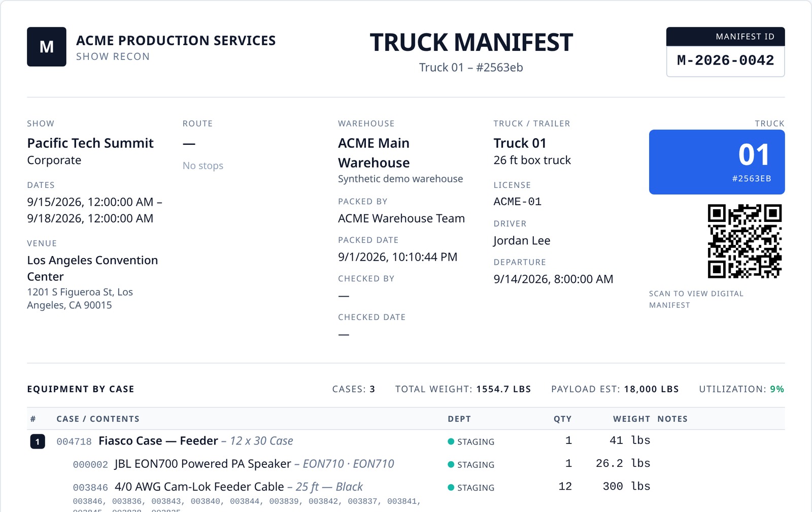Select the license value ACME-01
Image resolution: width=812 pixels, height=512 pixels.
(x=518, y=202)
